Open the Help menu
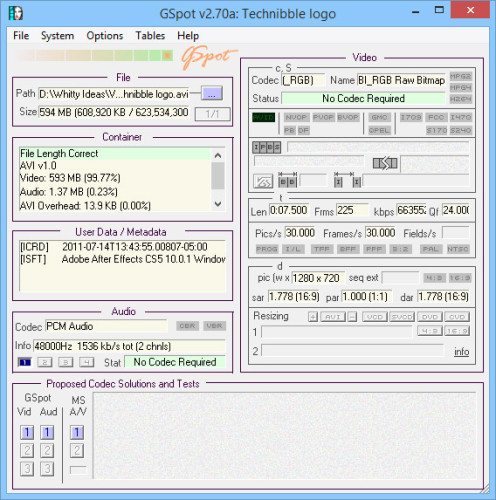Image resolution: width=496 pixels, height=500 pixels. click(188, 35)
